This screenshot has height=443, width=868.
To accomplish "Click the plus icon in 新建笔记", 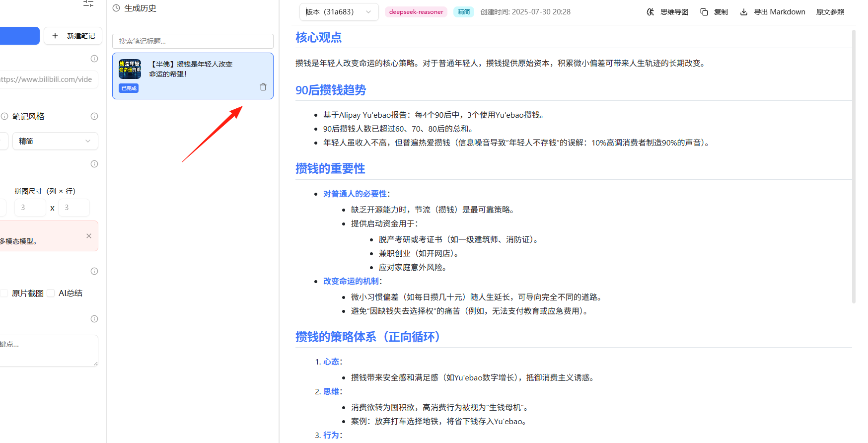I will 55,36.
